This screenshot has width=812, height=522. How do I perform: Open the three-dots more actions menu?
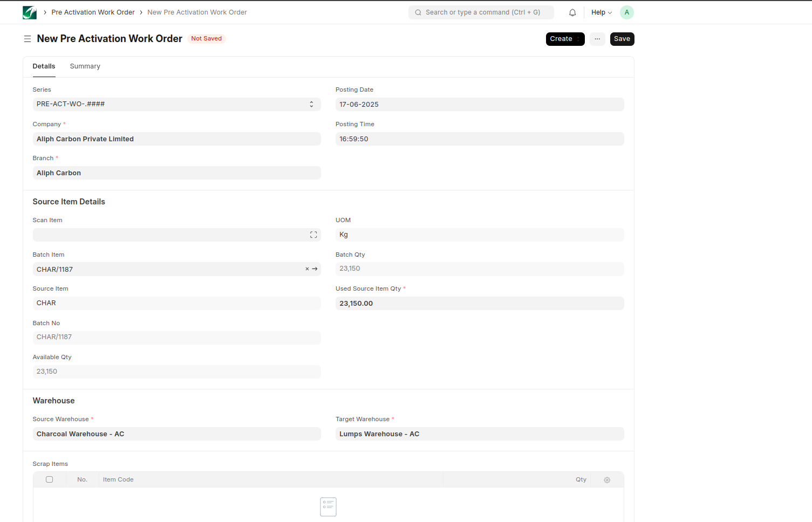click(x=597, y=39)
